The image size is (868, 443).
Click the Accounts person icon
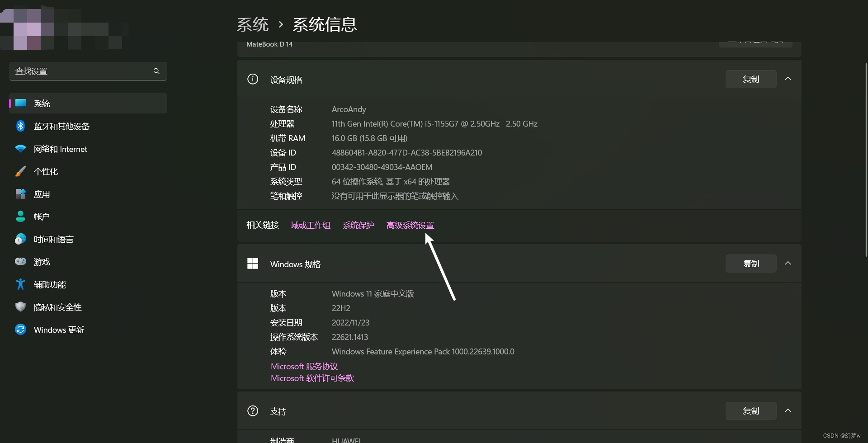point(20,217)
